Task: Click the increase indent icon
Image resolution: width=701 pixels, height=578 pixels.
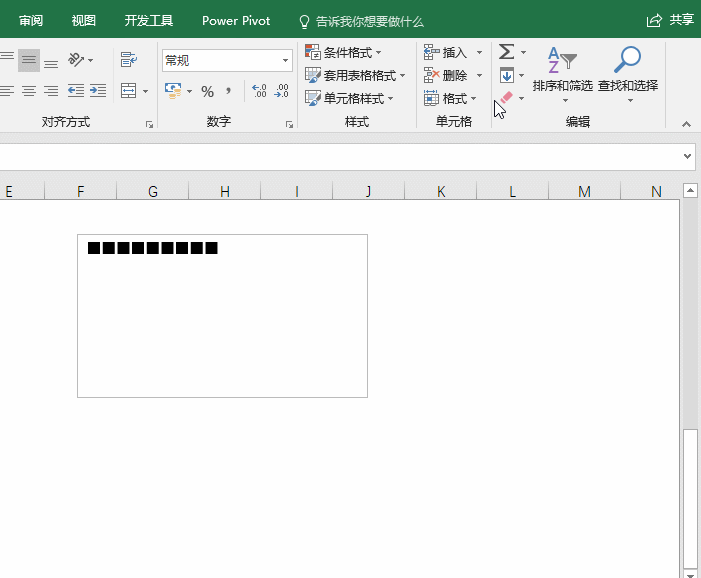Action: point(98,91)
